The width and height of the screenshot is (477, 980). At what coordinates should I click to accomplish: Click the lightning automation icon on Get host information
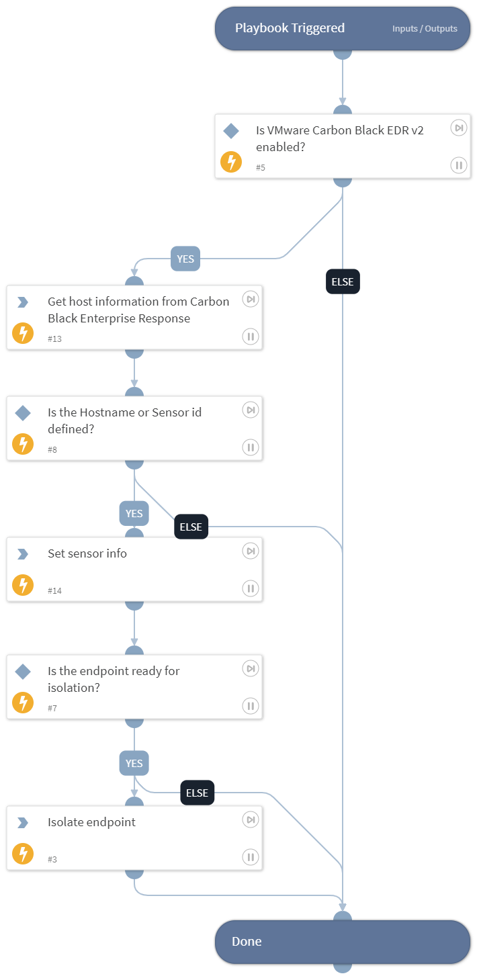pyautogui.click(x=23, y=332)
